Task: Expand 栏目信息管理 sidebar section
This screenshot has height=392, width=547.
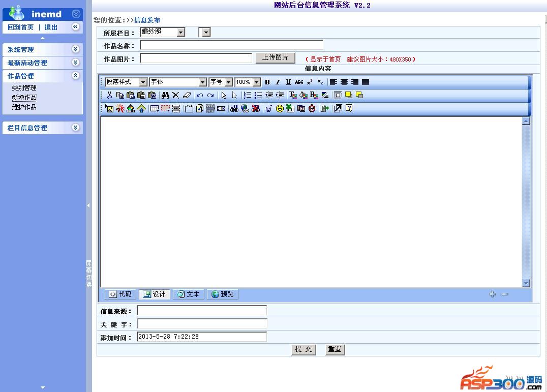Action: coord(43,128)
